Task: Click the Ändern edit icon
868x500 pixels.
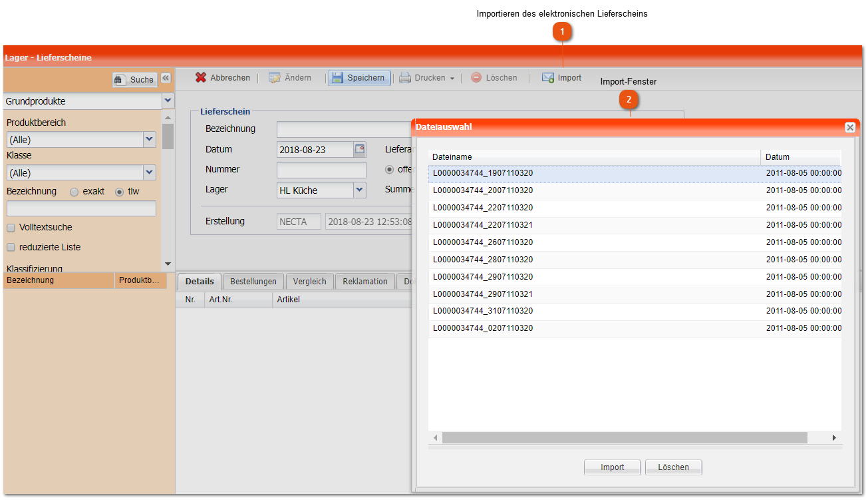Action: [x=275, y=78]
